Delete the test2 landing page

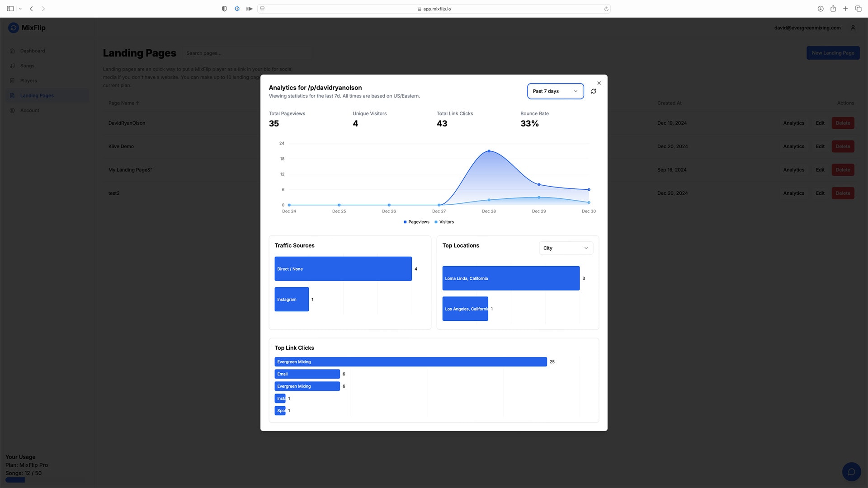click(x=843, y=193)
